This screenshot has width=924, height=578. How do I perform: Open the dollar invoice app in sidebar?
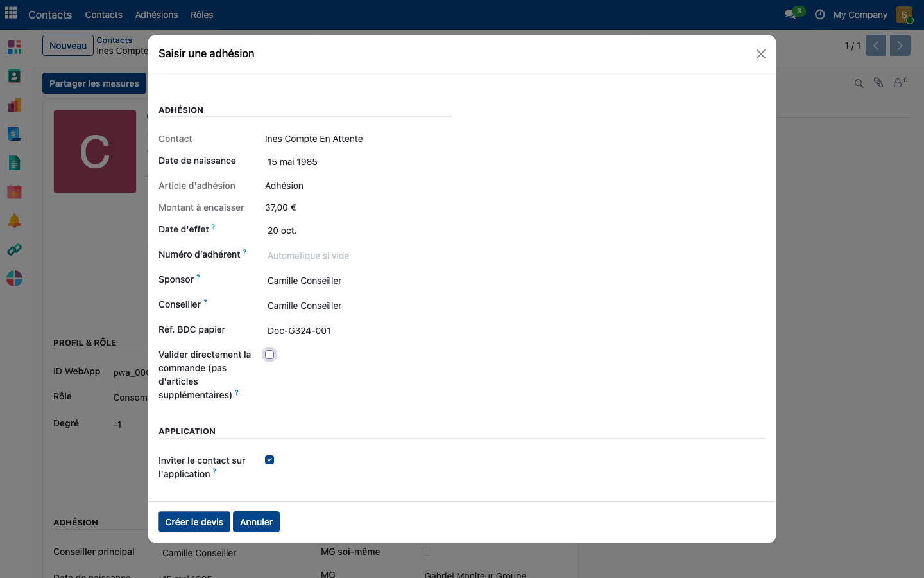[14, 134]
